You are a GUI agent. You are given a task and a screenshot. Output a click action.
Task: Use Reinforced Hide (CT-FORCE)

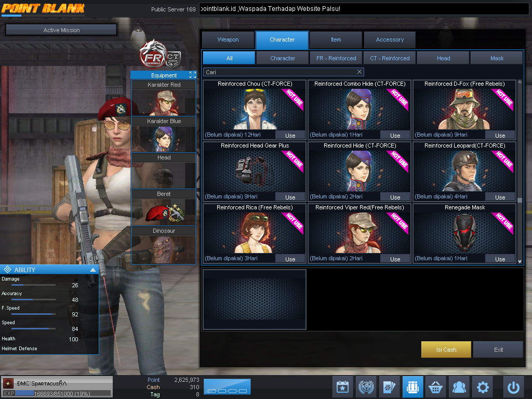[x=395, y=197]
